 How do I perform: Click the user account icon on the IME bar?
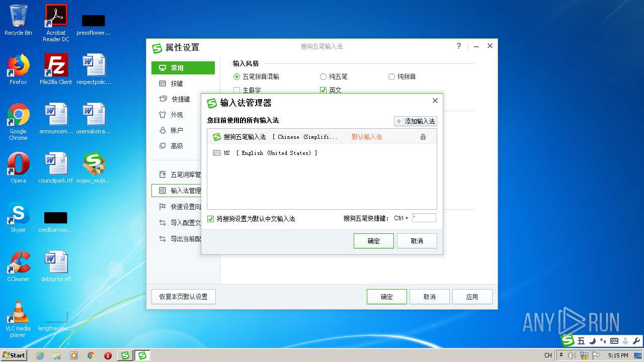(x=625, y=341)
